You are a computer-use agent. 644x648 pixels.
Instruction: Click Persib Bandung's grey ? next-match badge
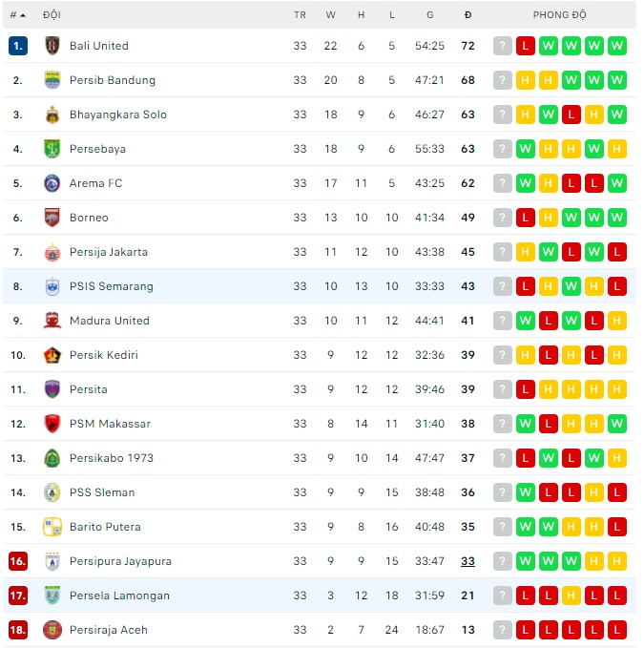pos(503,80)
